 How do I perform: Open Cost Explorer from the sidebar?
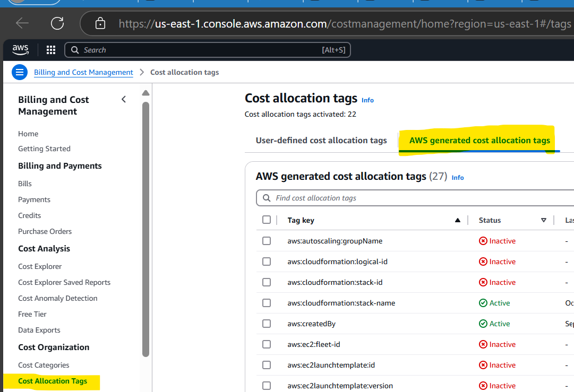(40, 266)
